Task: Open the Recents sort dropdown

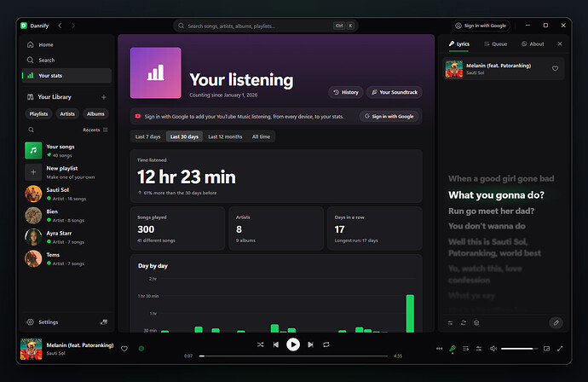Action: pyautogui.click(x=95, y=130)
